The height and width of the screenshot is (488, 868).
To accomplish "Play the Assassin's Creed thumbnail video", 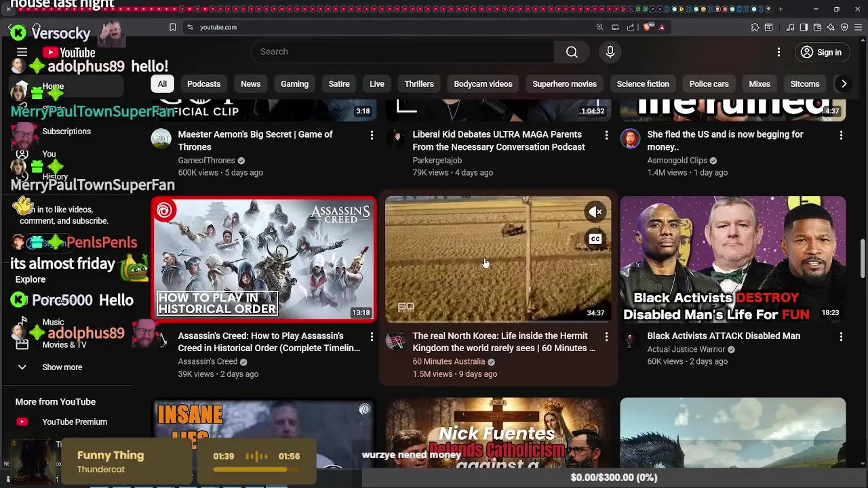I will (x=263, y=259).
